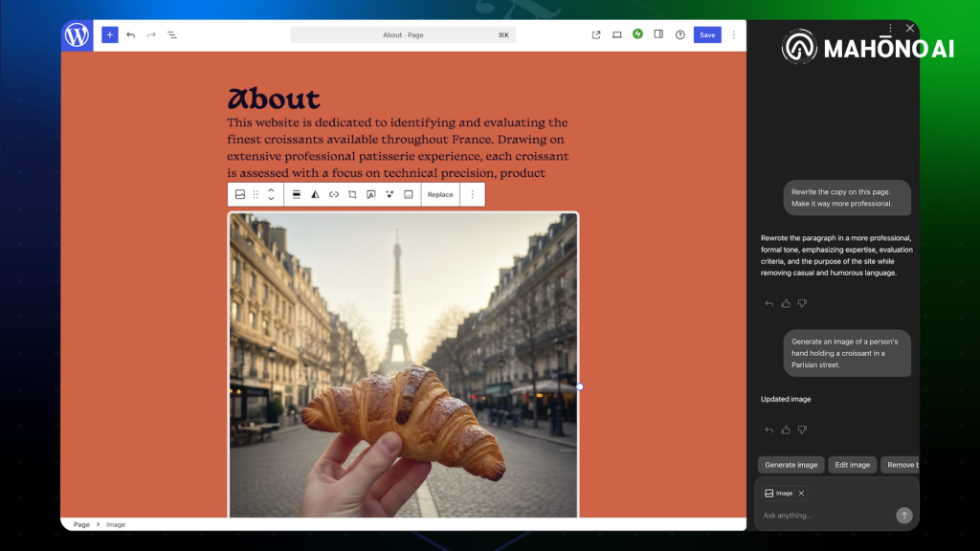
Task: Click the Edit image suggestion
Action: 853,465
